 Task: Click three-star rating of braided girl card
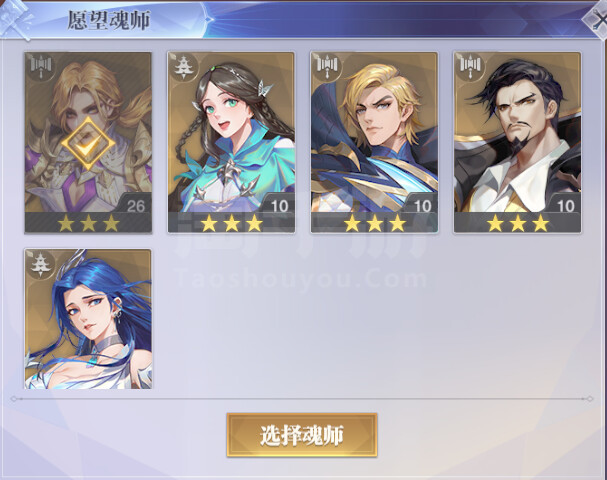tap(231, 223)
